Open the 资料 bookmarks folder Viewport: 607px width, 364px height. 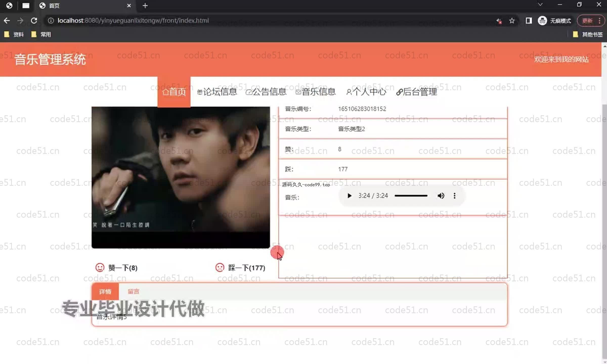(x=14, y=34)
